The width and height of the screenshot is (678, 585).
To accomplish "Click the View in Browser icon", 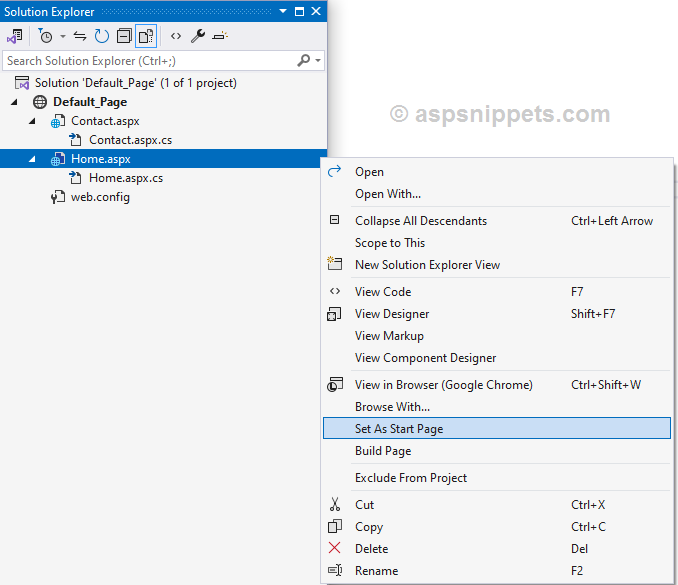I will [334, 384].
